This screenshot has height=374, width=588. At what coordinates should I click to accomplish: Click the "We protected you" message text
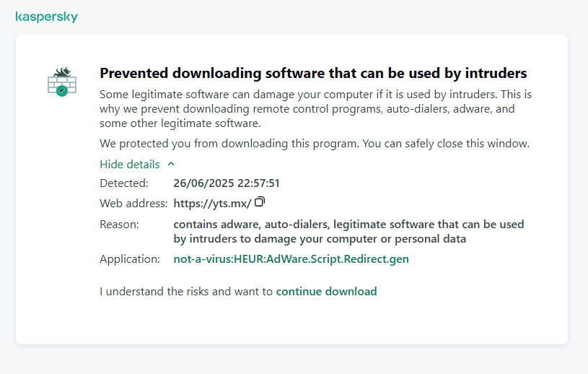point(315,143)
